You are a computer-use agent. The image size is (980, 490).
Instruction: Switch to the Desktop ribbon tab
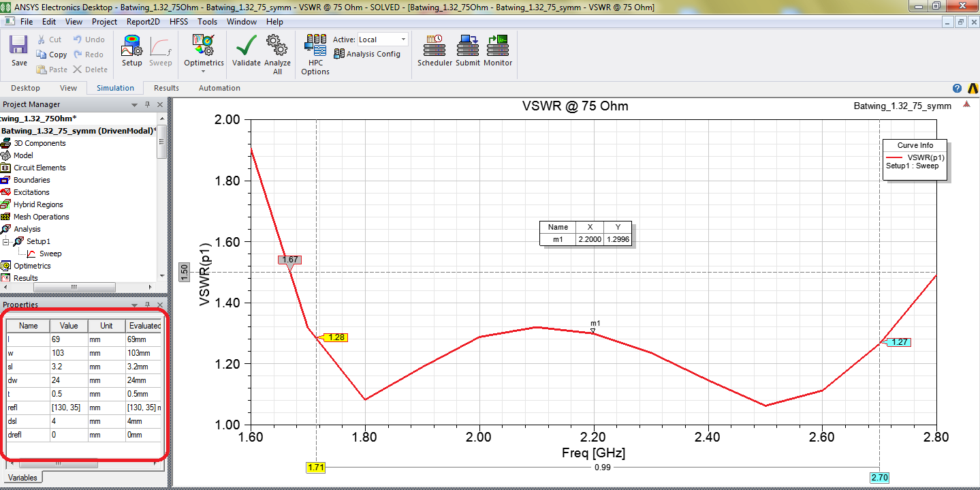point(25,88)
